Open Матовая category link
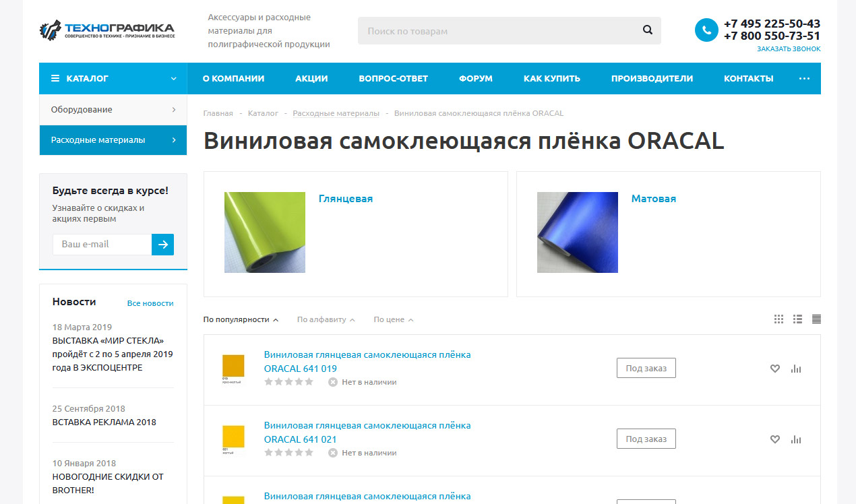 654,199
